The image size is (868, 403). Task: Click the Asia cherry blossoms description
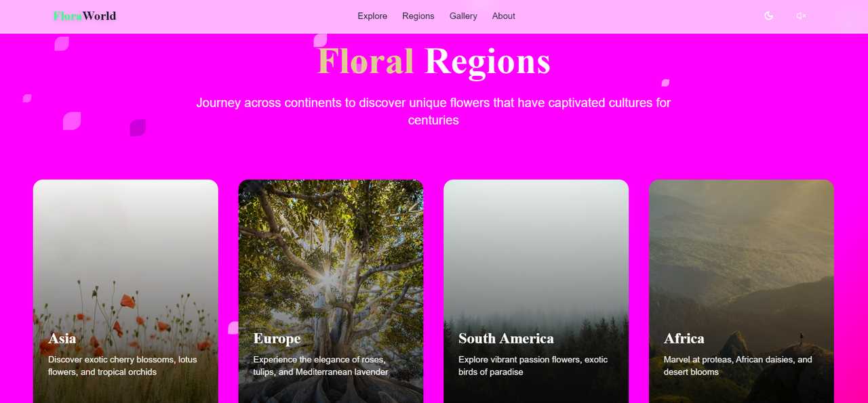tap(123, 366)
